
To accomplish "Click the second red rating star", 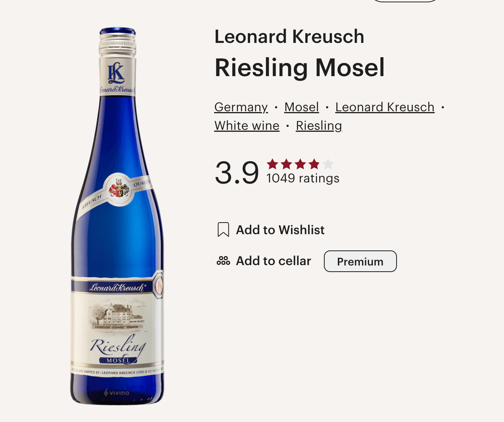I will (x=286, y=164).
